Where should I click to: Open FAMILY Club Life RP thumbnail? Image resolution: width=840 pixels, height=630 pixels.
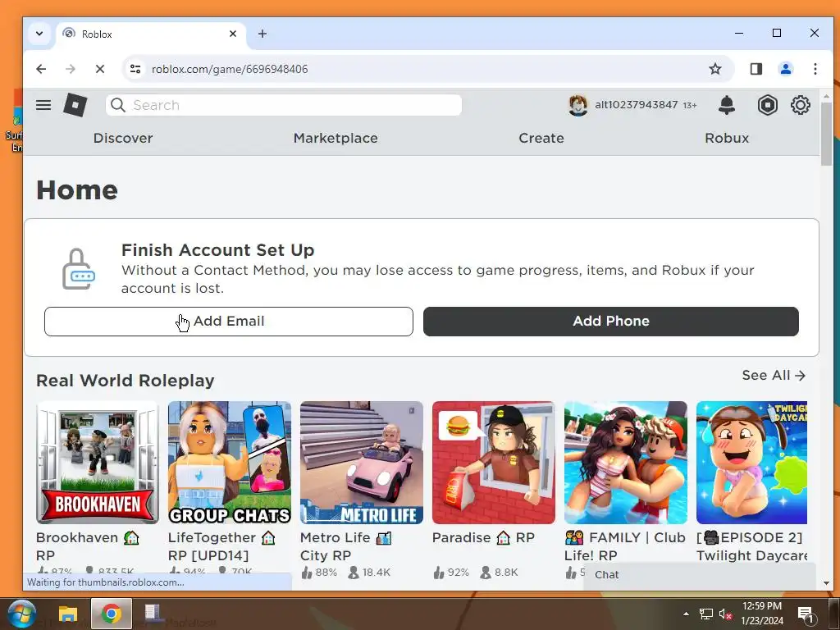626,463
